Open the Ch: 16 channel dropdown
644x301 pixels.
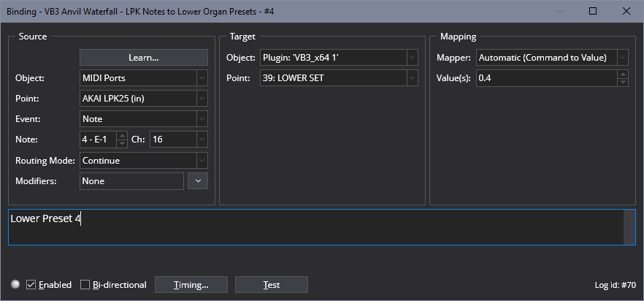(x=179, y=140)
